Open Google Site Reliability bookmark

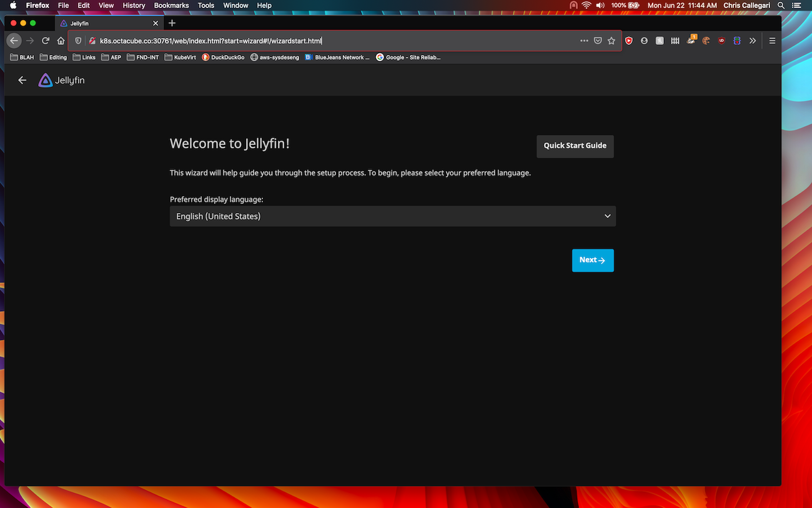click(408, 57)
